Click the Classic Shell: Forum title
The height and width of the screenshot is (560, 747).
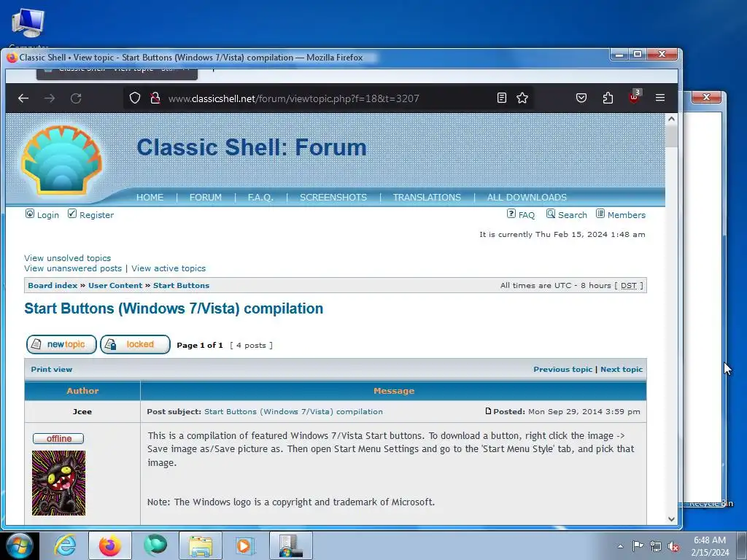[x=252, y=147]
